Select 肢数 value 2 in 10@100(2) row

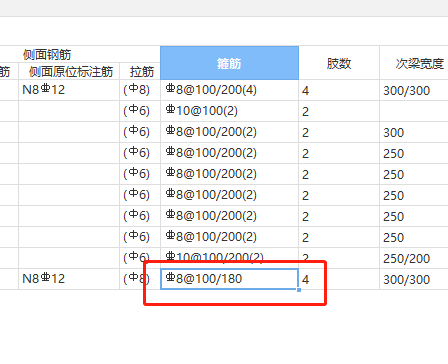[x=339, y=111]
